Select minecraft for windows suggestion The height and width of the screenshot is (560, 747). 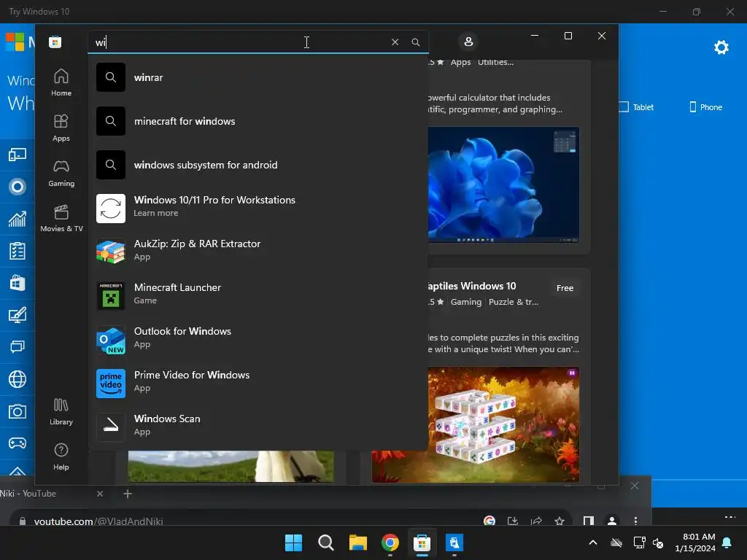point(258,121)
